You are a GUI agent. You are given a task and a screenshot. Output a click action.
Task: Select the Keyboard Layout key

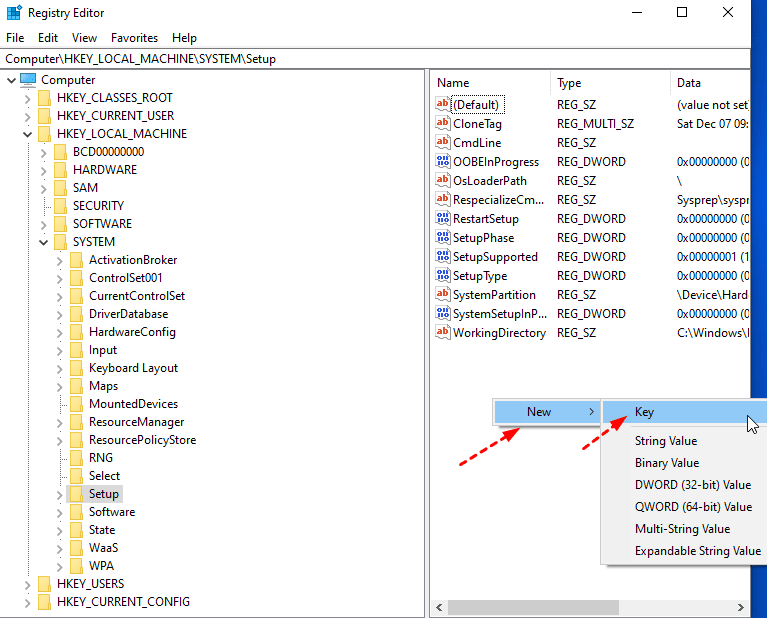tap(133, 368)
